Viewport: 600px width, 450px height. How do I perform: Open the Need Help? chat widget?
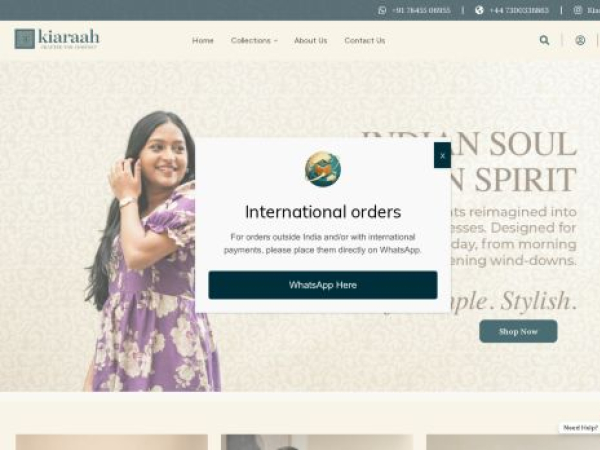pos(580,428)
